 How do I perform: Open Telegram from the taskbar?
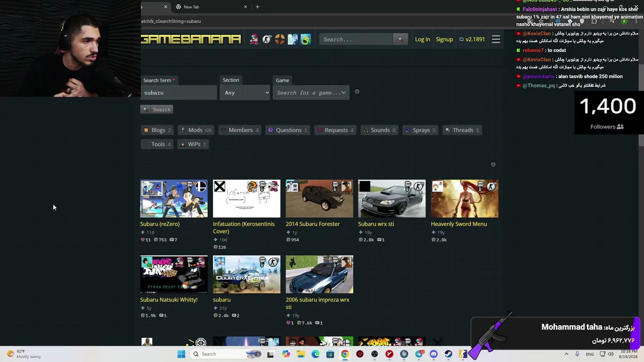[x=419, y=354]
